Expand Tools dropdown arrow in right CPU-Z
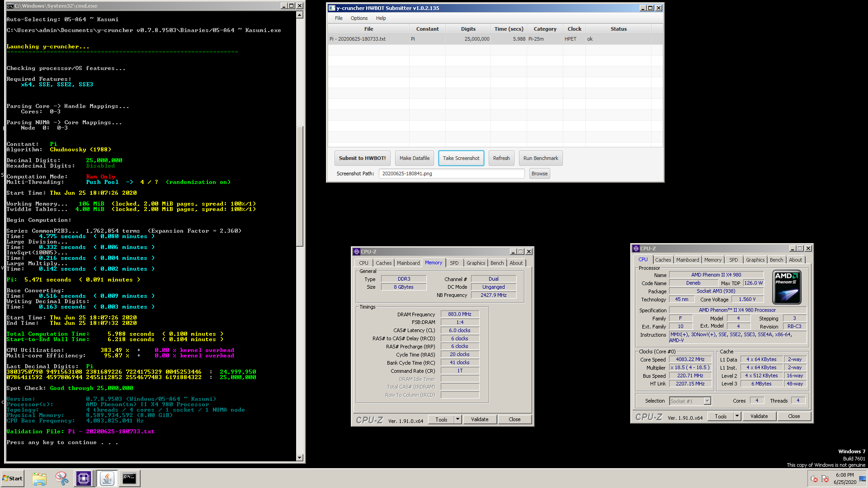Screen dimensions: 868x488 pyautogui.click(x=737, y=416)
